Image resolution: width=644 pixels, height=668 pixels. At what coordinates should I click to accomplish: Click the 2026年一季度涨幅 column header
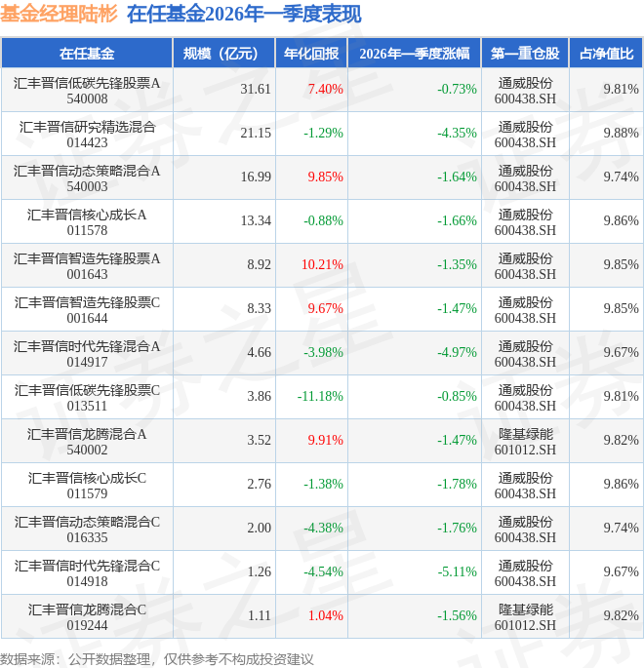[415, 54]
